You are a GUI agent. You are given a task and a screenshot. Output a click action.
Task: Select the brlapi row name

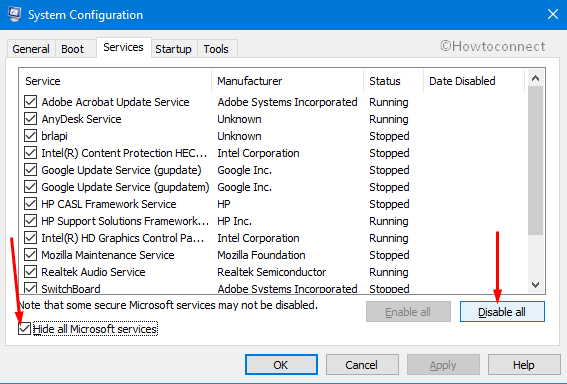pos(55,136)
